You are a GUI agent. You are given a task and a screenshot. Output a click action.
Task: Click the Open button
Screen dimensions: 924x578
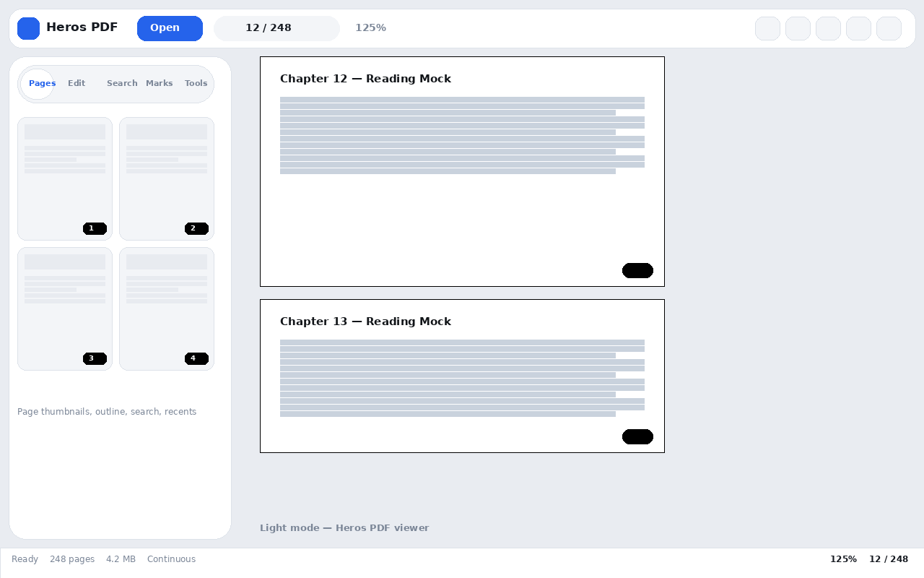(x=170, y=28)
